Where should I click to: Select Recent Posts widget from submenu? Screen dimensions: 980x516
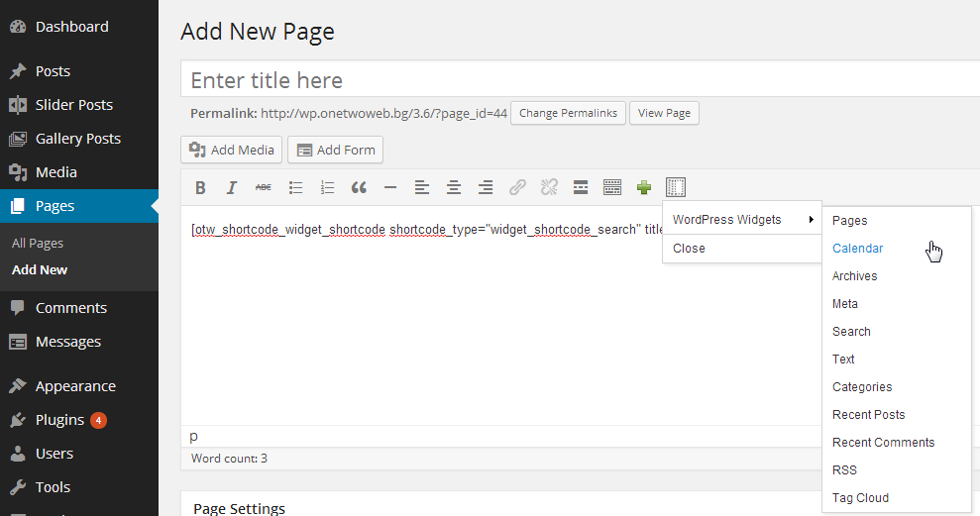(897, 415)
